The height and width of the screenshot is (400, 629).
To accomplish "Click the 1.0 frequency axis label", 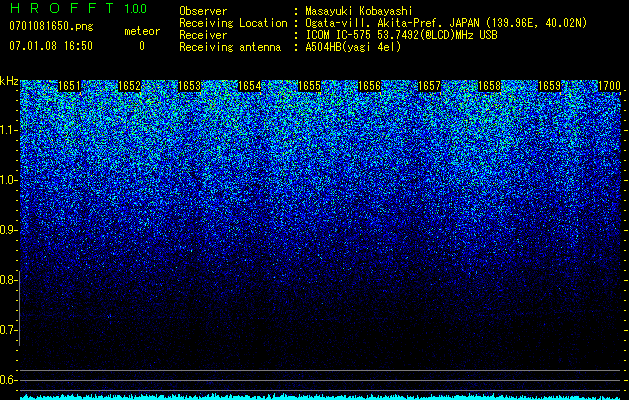I will point(8,180).
